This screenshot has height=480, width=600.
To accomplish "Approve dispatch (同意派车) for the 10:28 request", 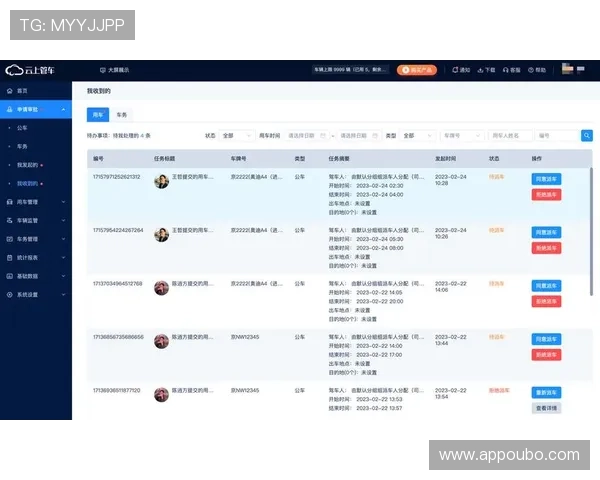I will pos(546,179).
